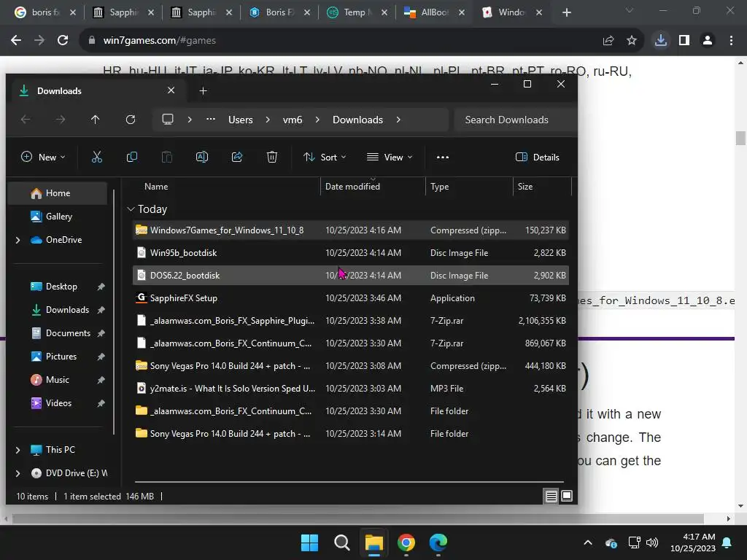The width and height of the screenshot is (747, 560).
Task: Expand the DVD Drive (E:) tree node
Action: [18, 473]
